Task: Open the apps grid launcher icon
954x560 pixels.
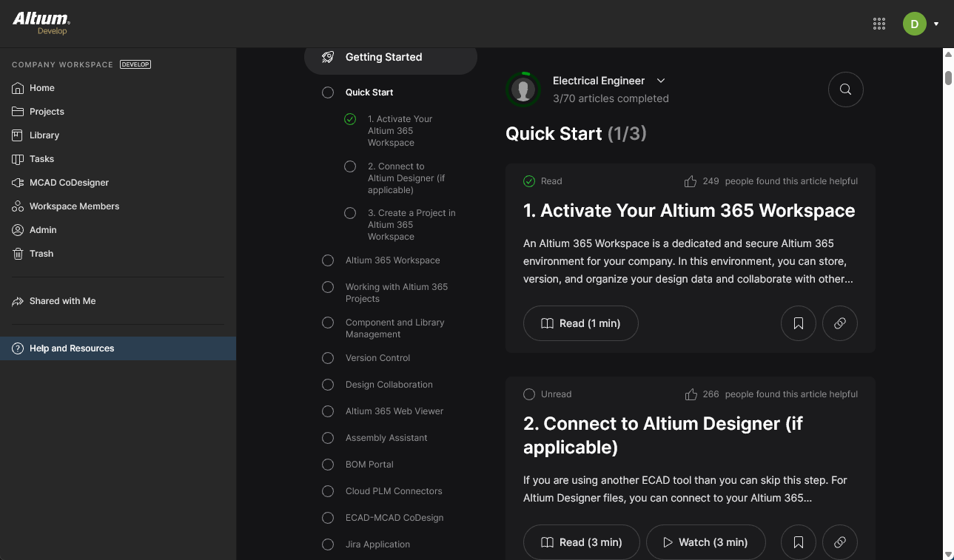Action: click(879, 24)
